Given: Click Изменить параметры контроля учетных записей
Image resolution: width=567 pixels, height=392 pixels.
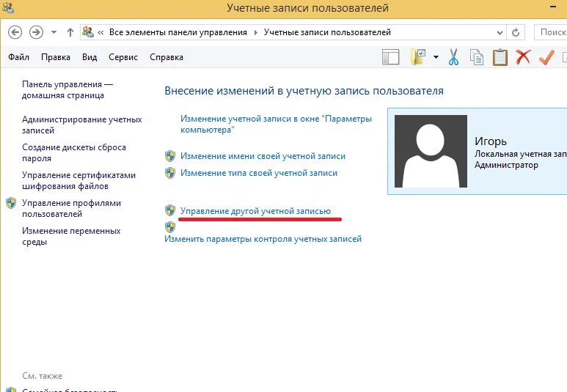Looking at the screenshot, I should pos(263,239).
